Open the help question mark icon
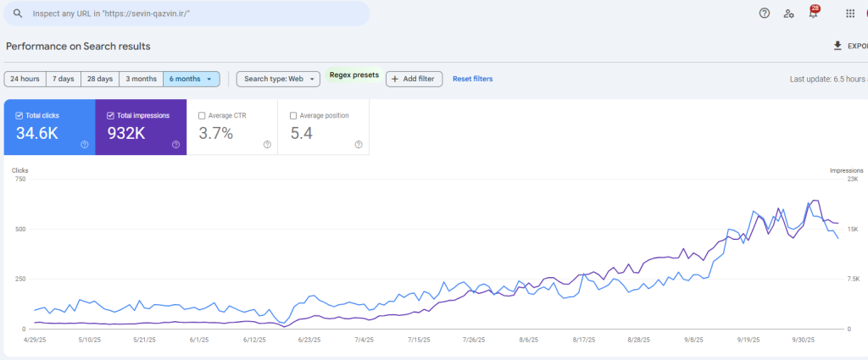This screenshot has width=868, height=360. (x=765, y=14)
